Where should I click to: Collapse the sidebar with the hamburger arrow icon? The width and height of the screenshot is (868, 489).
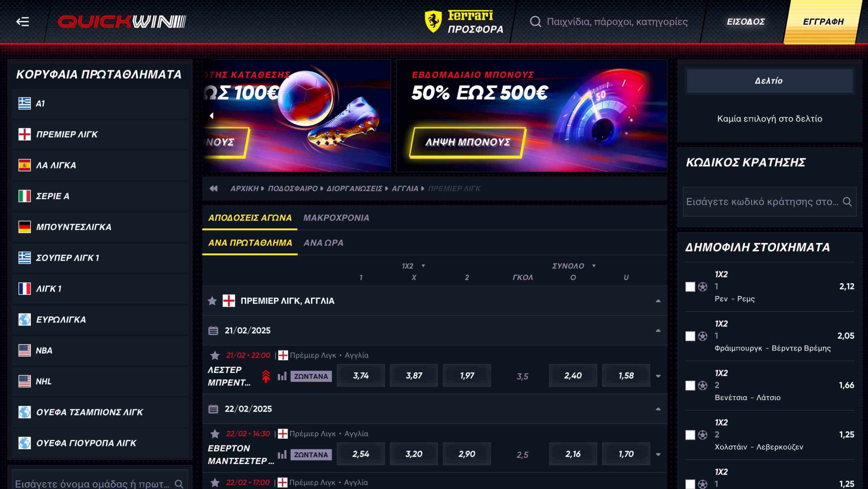point(22,22)
